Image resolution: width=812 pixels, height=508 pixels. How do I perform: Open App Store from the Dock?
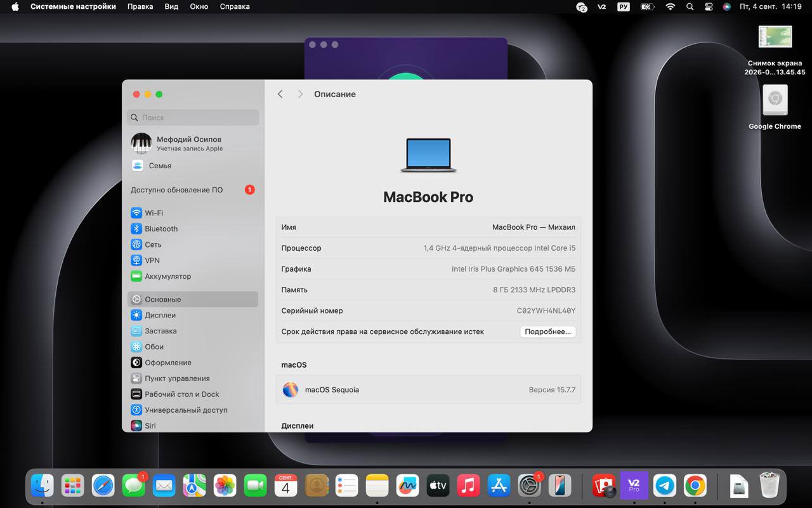click(499, 486)
